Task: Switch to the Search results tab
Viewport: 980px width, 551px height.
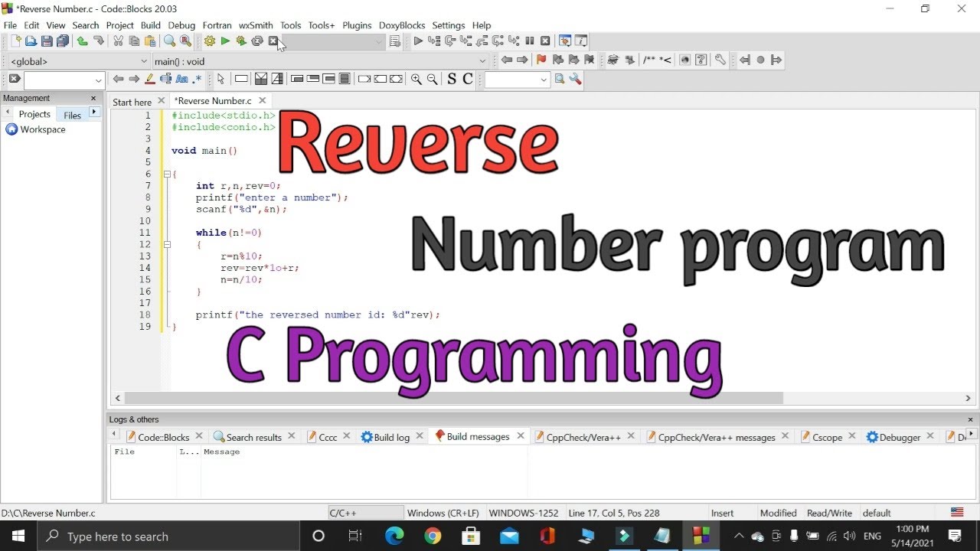Action: 254,437
